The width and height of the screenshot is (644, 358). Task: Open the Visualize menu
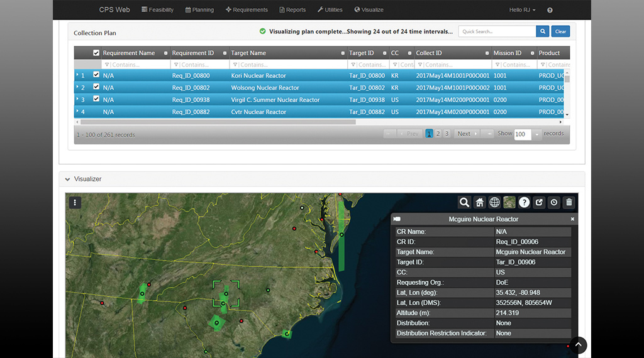point(369,10)
